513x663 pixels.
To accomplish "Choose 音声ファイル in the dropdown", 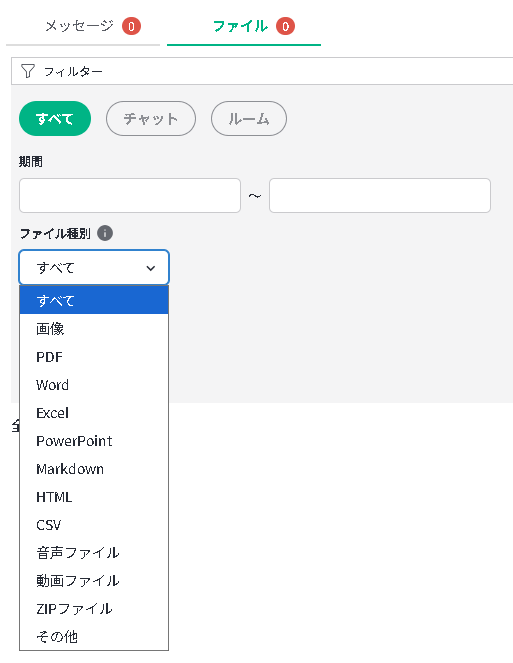I will 94,553.
